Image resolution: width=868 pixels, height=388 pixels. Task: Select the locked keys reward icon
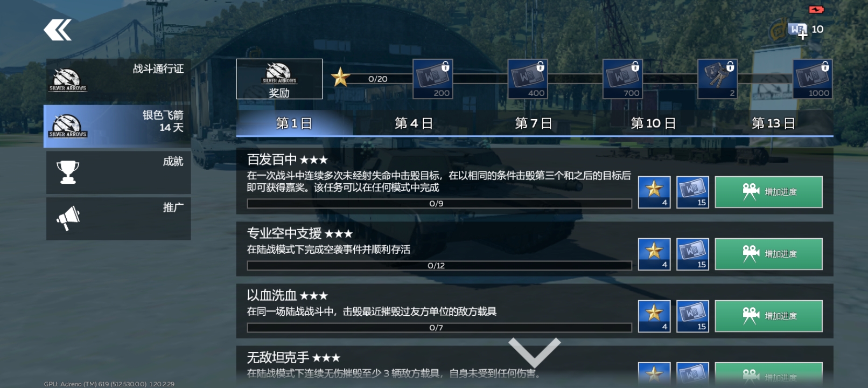point(718,79)
